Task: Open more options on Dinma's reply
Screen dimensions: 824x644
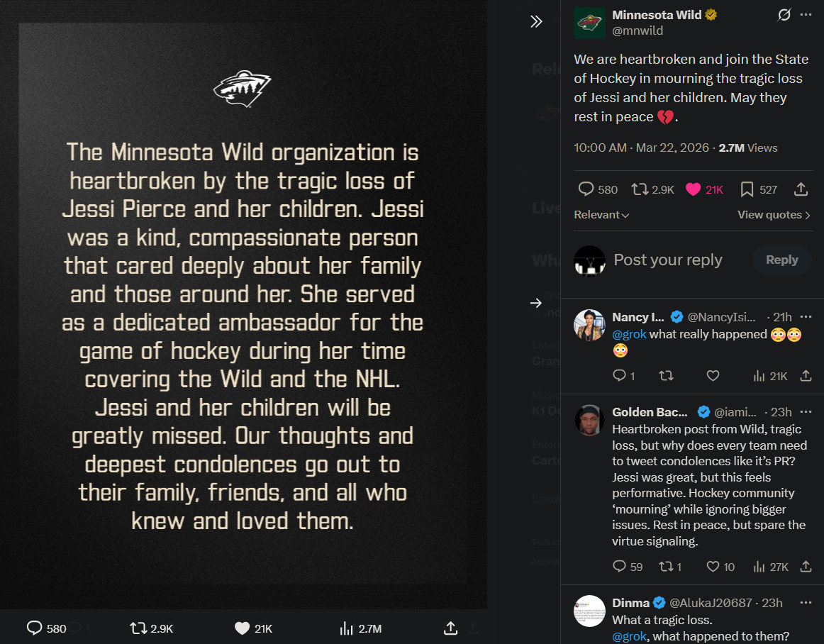Action: [x=806, y=603]
